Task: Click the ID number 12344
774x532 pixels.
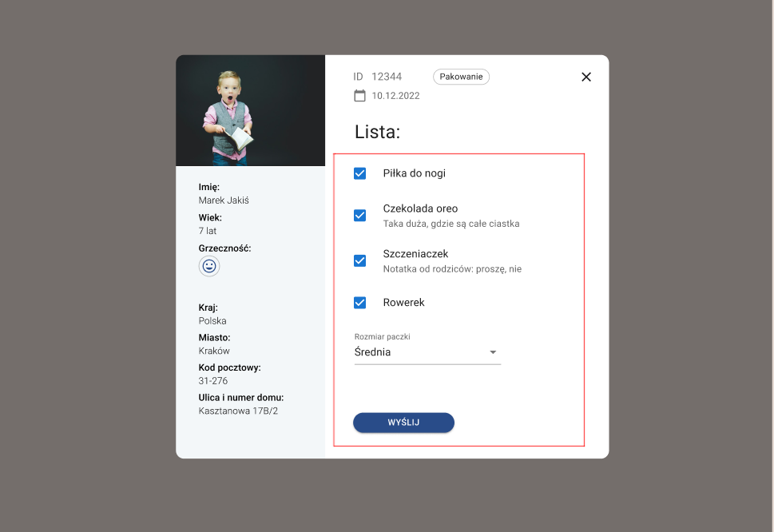Action: point(387,77)
